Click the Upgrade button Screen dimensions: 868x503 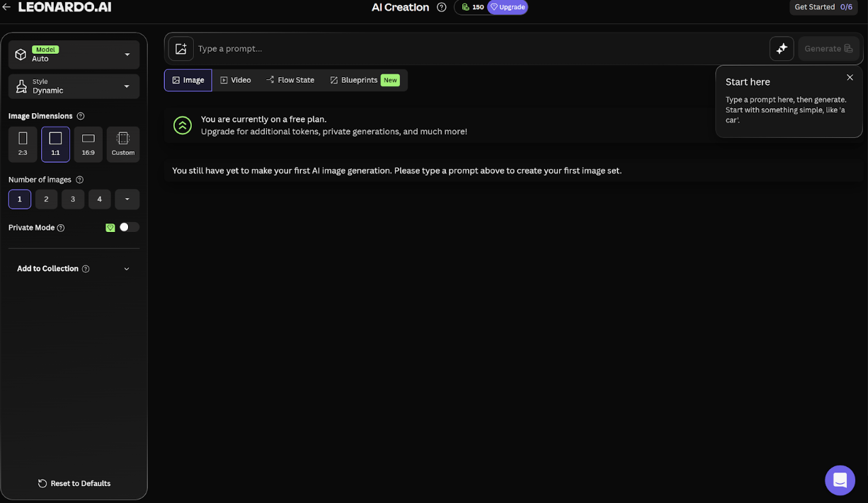[x=508, y=7]
